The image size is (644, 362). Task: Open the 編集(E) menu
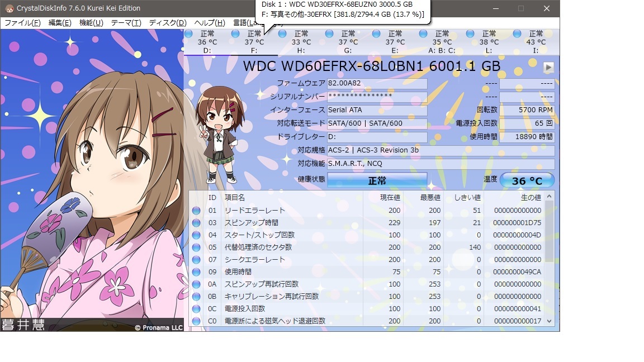tap(60, 23)
